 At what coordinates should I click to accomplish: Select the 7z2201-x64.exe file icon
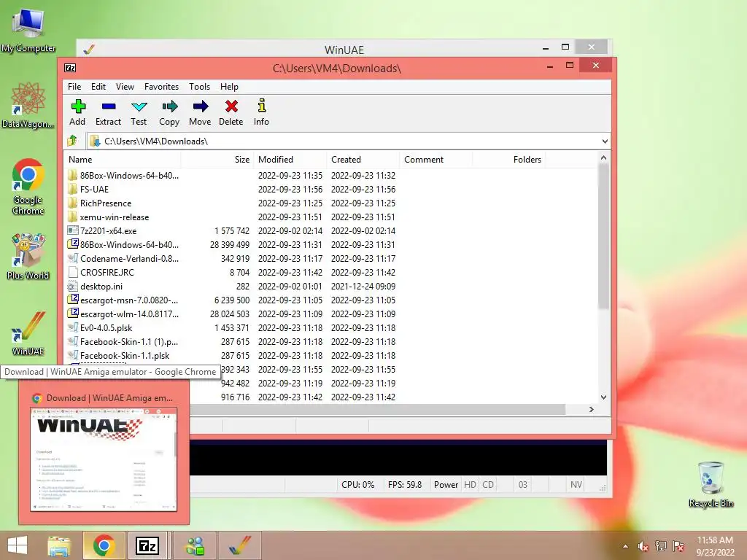click(x=72, y=230)
